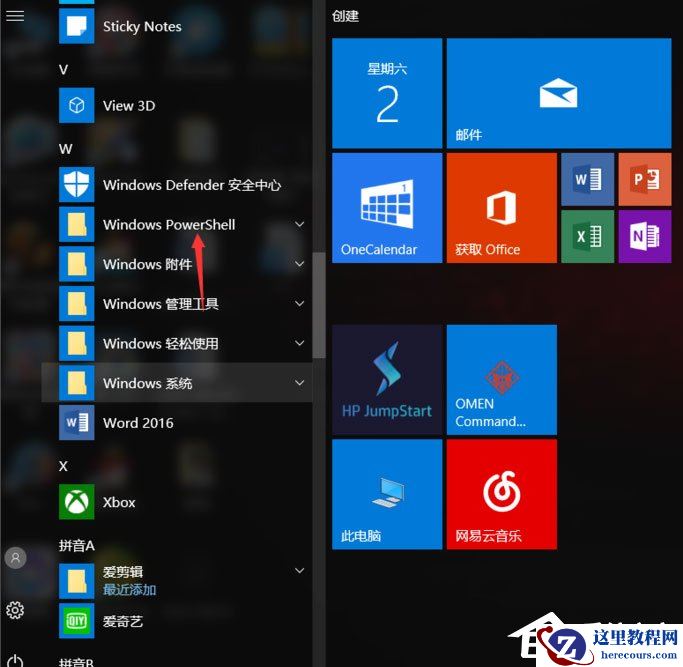Open the 邮件 mail tile
This screenshot has width=683, height=667.
tap(559, 93)
